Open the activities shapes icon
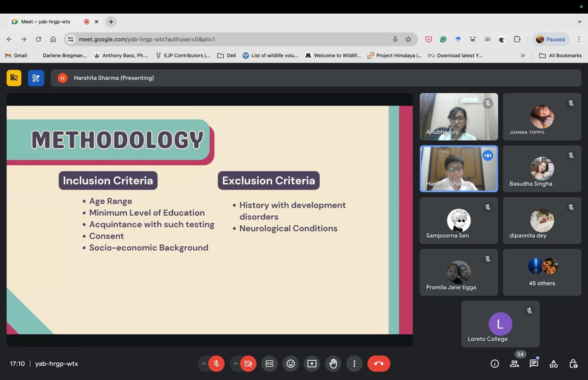The image size is (588, 380). 554,363
